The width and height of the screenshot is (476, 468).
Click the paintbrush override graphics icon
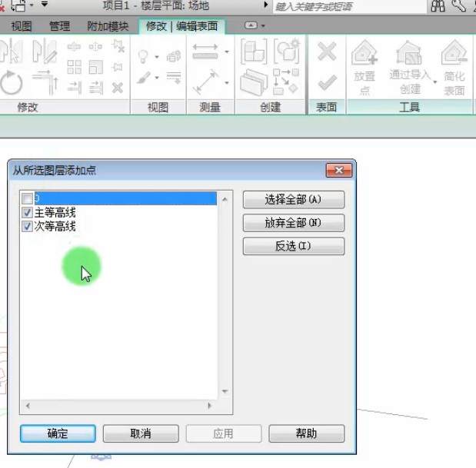[x=144, y=78]
